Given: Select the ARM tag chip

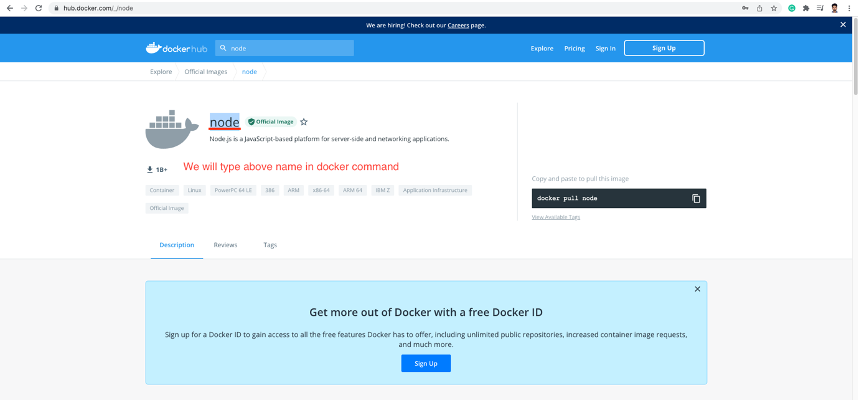Looking at the screenshot, I should [294, 190].
